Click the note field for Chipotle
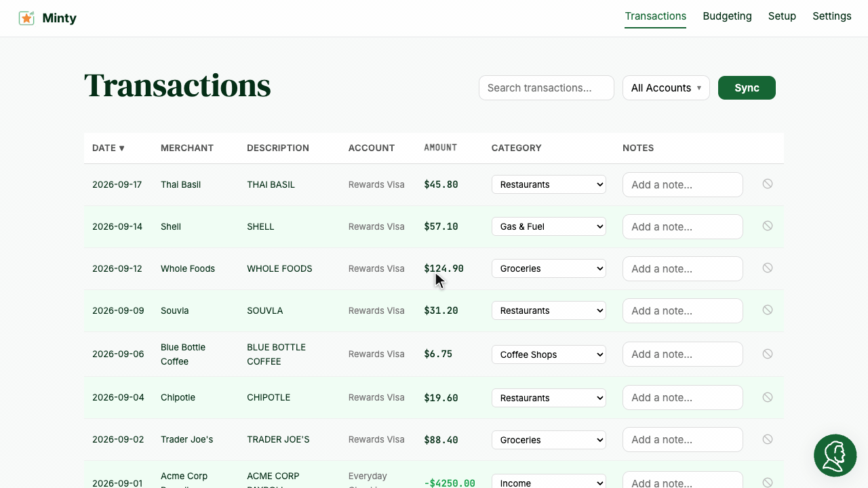 [683, 398]
